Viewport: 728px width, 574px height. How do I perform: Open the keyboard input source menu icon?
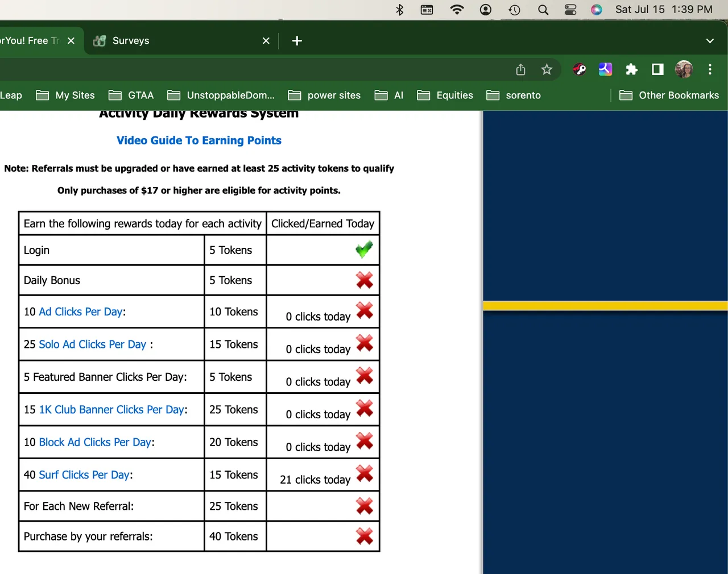pyautogui.click(x=427, y=10)
